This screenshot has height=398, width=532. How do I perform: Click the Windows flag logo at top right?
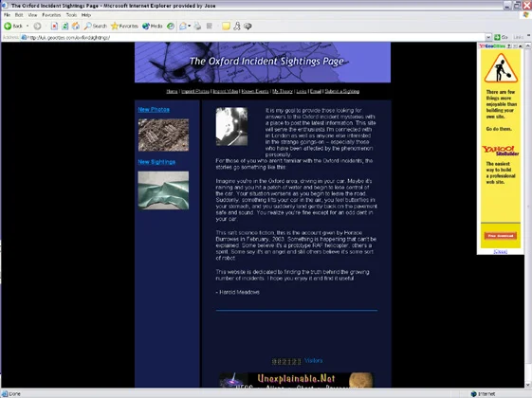526,15
